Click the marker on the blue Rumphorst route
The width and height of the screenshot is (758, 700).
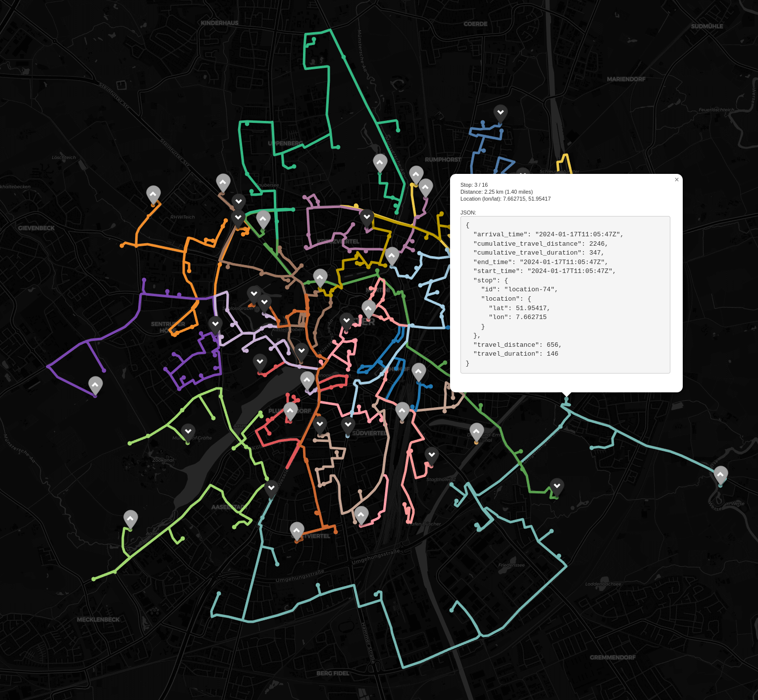501,112
